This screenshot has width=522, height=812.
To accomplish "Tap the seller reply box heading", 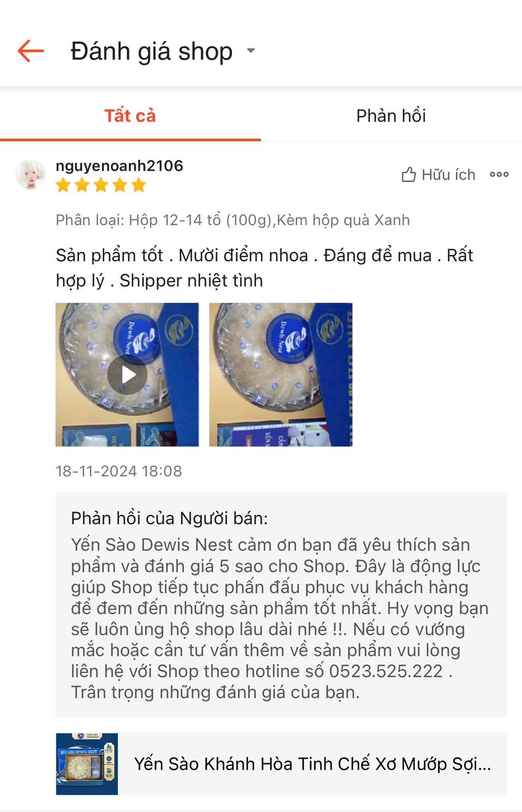I will click(x=169, y=518).
